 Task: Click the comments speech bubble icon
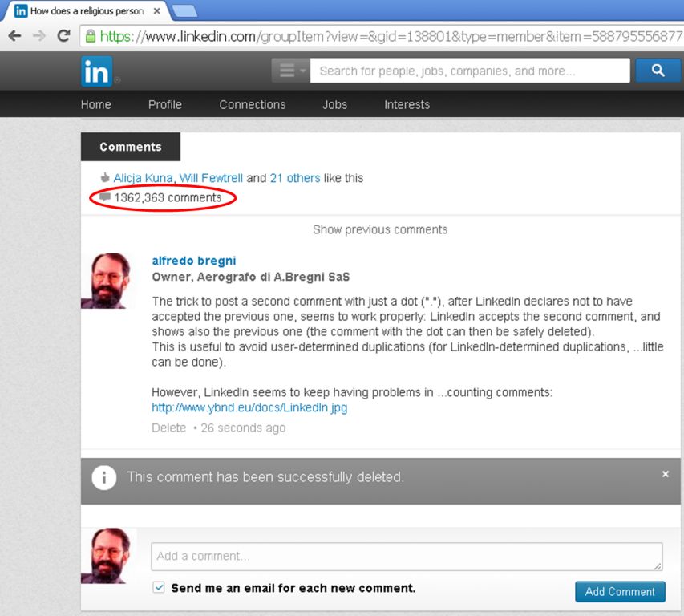105,197
